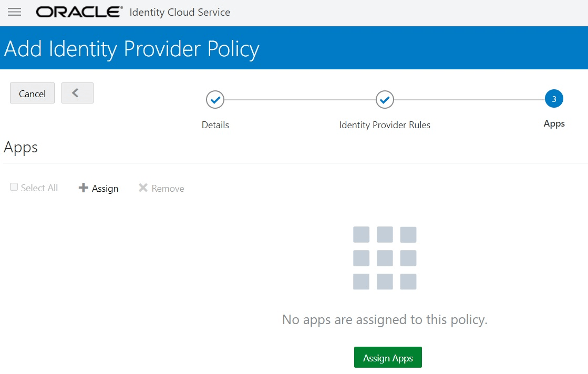The width and height of the screenshot is (588, 374).
Task: Open the Identity Provider Rules step
Action: click(385, 125)
